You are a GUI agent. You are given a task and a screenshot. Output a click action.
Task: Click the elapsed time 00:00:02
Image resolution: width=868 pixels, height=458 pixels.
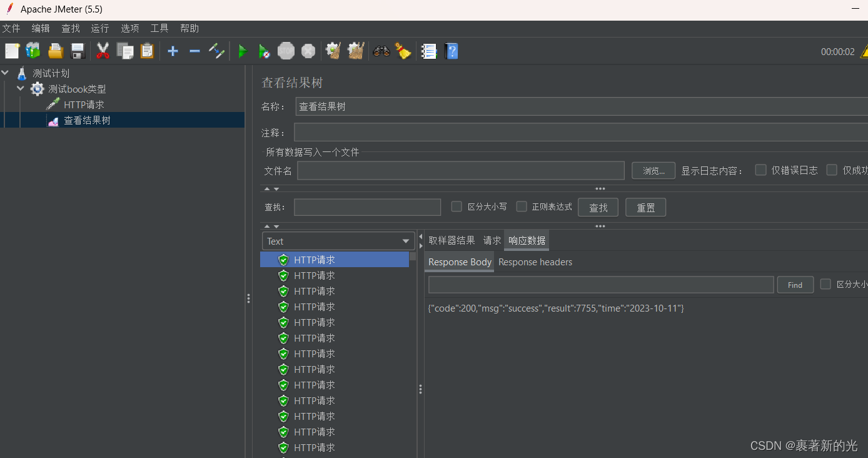[x=837, y=52]
